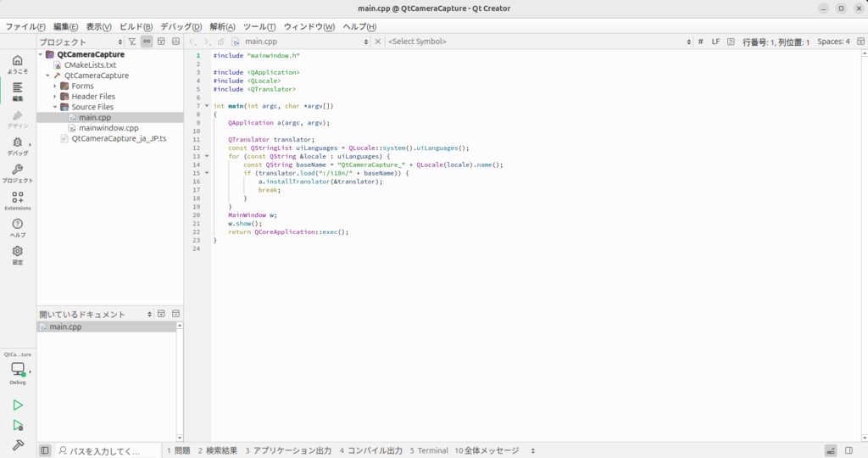
Task: Click the Spaces: 4 indentation setting
Action: tap(833, 42)
